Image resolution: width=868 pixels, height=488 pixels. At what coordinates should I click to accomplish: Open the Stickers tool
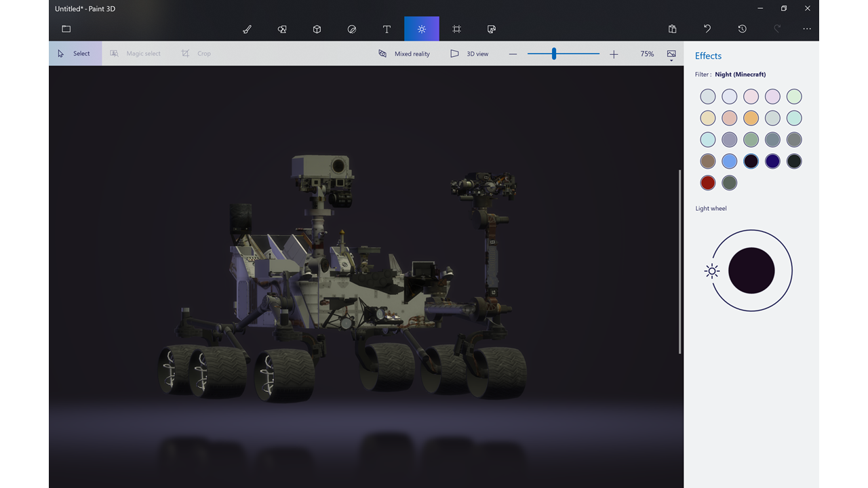pos(352,29)
